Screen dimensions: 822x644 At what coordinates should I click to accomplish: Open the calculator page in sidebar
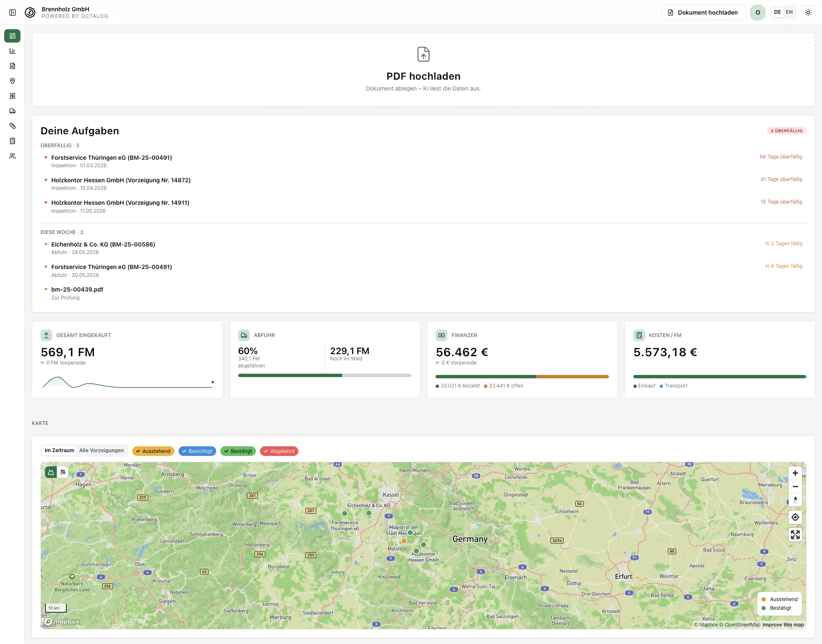[x=13, y=141]
